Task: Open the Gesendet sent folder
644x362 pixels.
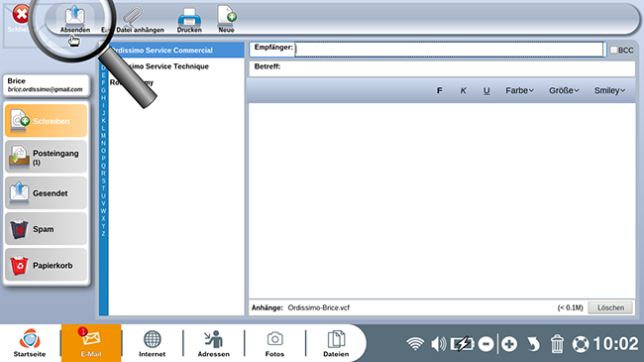Action: (x=46, y=193)
